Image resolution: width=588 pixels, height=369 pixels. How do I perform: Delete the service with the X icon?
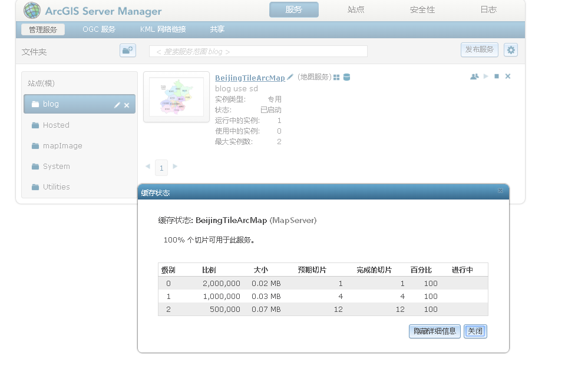508,77
